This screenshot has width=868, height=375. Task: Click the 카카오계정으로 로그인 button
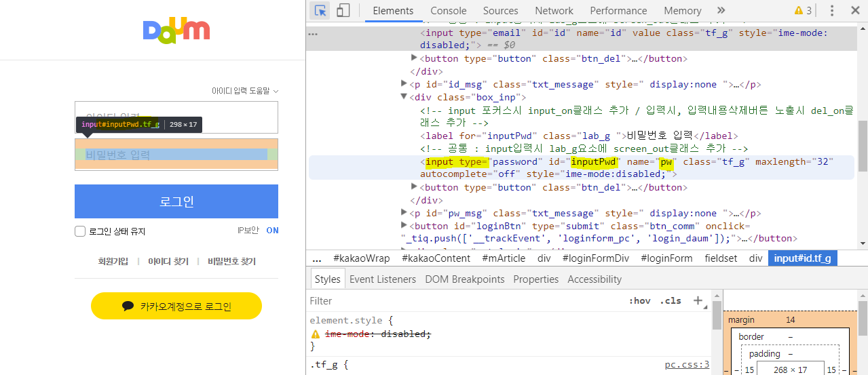176,307
